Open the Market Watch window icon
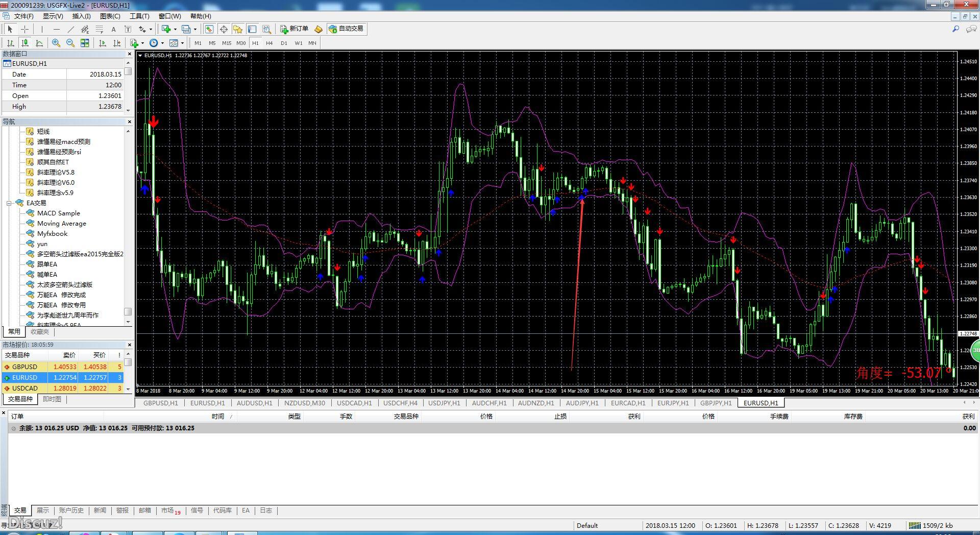The height and width of the screenshot is (535, 980). coord(209,29)
